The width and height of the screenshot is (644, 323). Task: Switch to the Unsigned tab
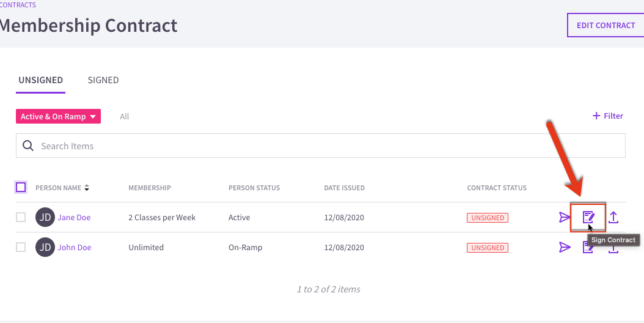coord(41,80)
